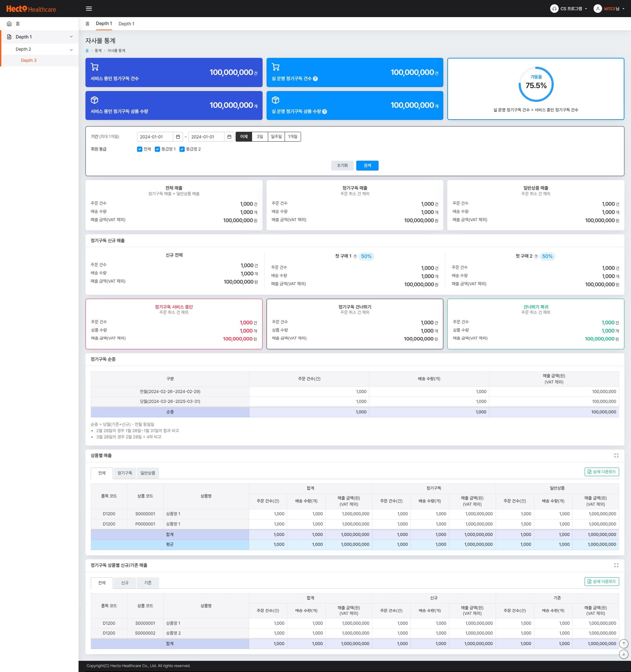
Task: Toggle the 등급명 1 checkbox
Action: coord(157,149)
